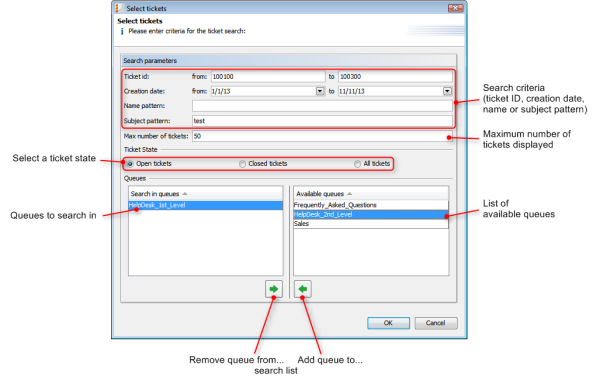Viewport: 600px width, 383px height.
Task: Select HelpDesk_2nd_Level in Available queues
Action: coord(371,215)
